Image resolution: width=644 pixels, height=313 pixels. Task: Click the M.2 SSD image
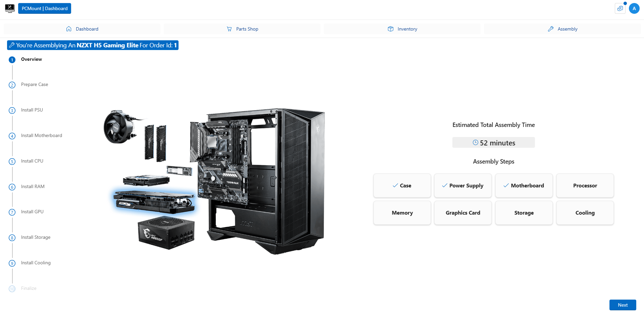pos(180,171)
